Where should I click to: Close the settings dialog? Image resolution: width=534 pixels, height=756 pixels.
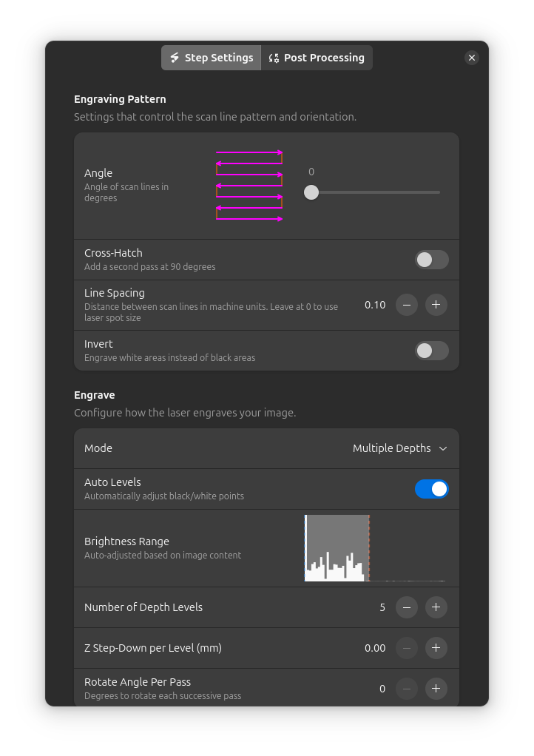[x=471, y=58]
